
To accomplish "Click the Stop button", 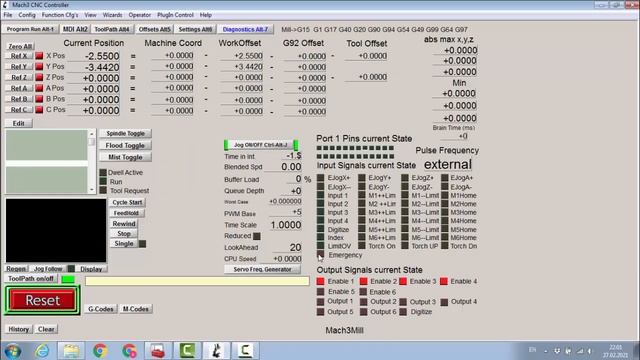I will coord(124,234).
